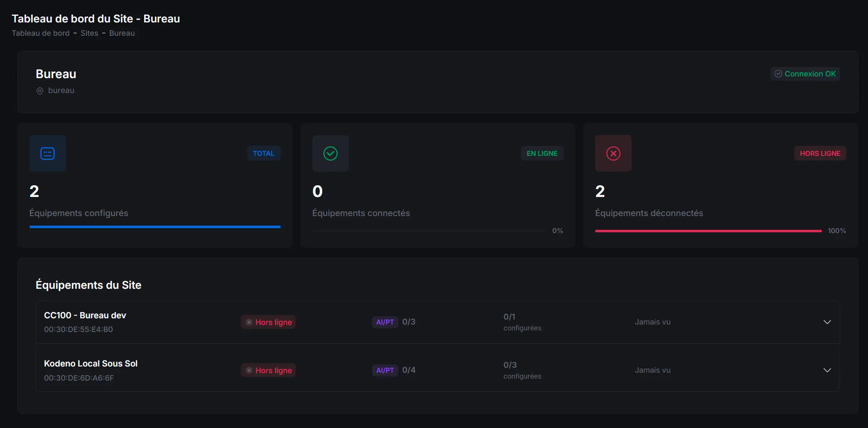
Task: Expand details of Kodeno Local Sous Sol device
Action: click(x=827, y=370)
